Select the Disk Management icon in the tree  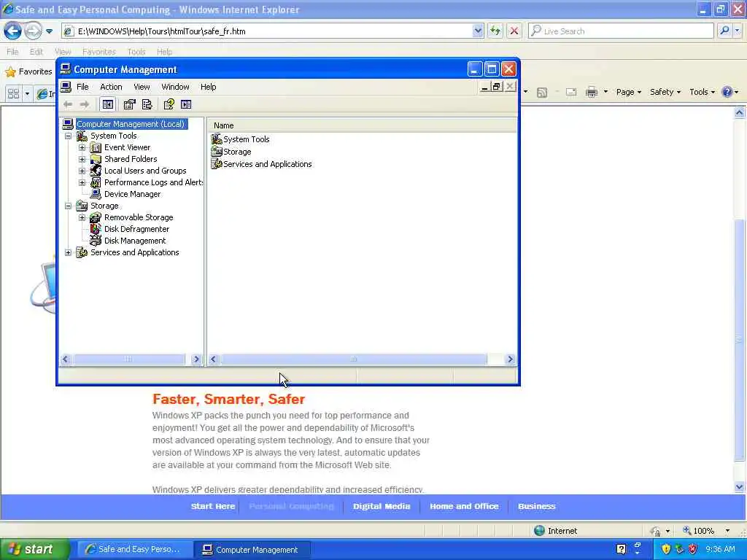96,241
